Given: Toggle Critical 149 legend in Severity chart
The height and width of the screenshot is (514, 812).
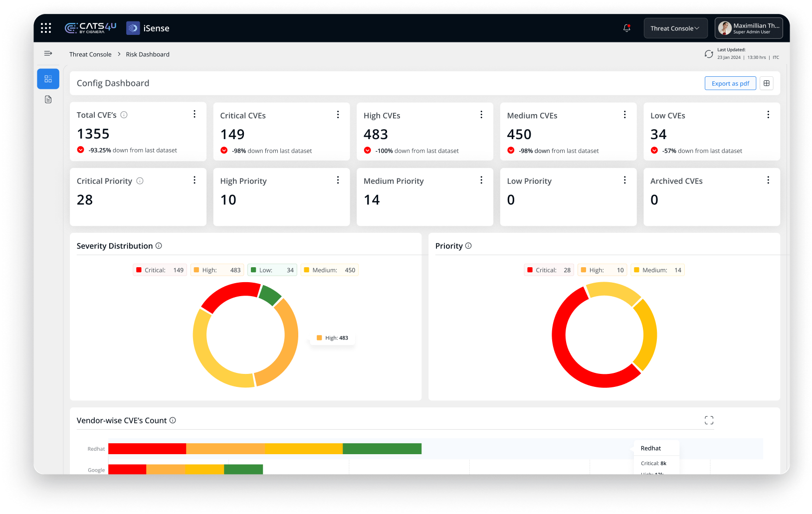Looking at the screenshot, I should [160, 270].
